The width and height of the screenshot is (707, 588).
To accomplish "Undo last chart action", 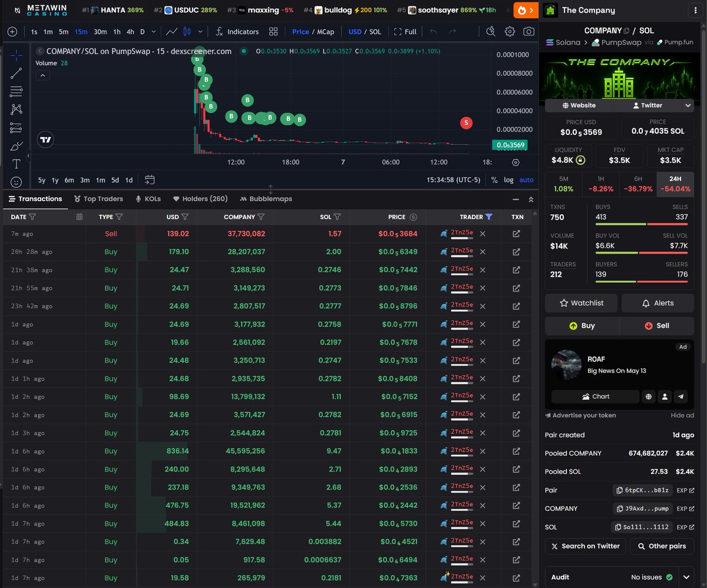I will point(433,32).
